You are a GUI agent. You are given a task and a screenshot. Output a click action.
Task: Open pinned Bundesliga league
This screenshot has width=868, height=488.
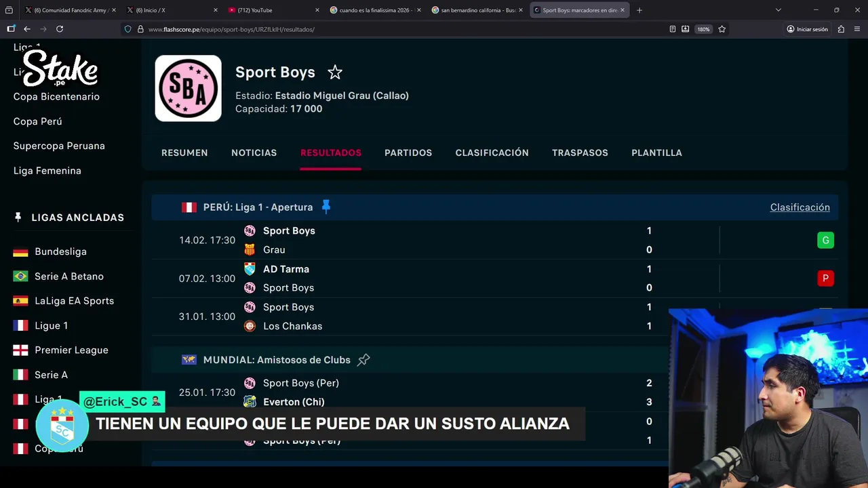coord(60,251)
